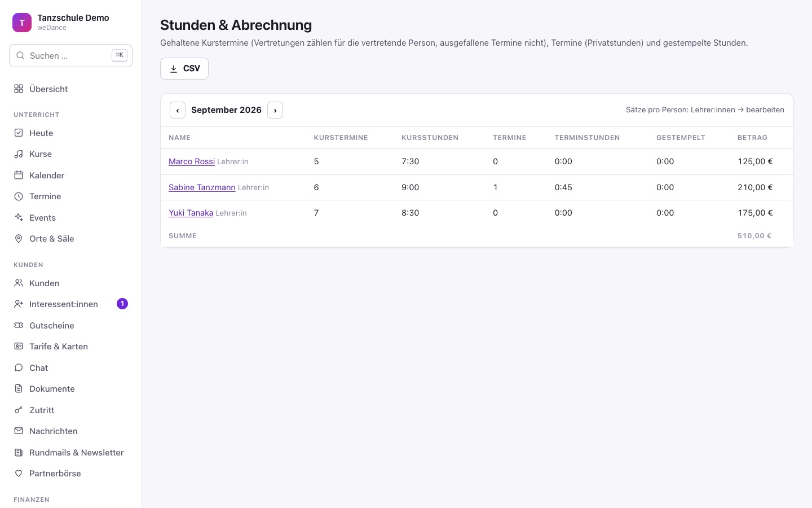
Task: Click the Dokumente file icon
Action: click(x=19, y=389)
